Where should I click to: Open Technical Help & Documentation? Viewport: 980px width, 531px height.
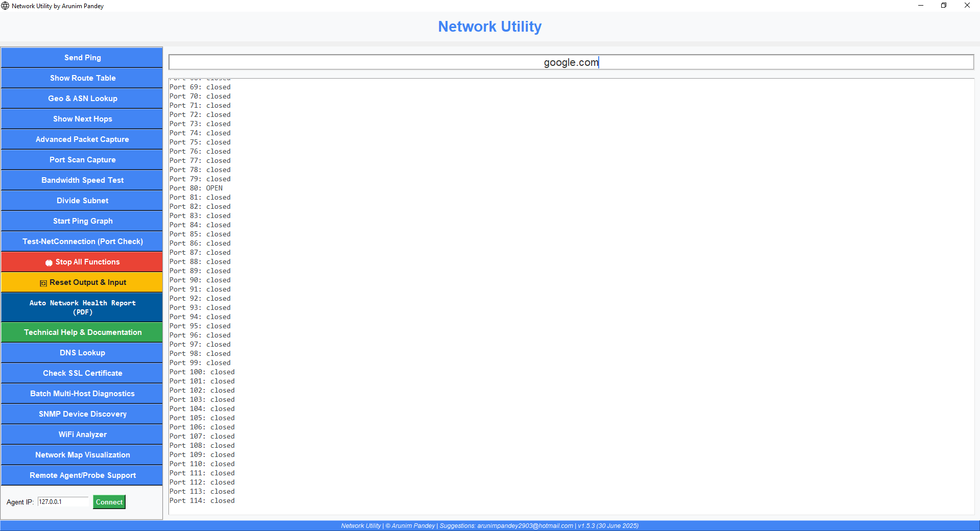[x=82, y=332]
